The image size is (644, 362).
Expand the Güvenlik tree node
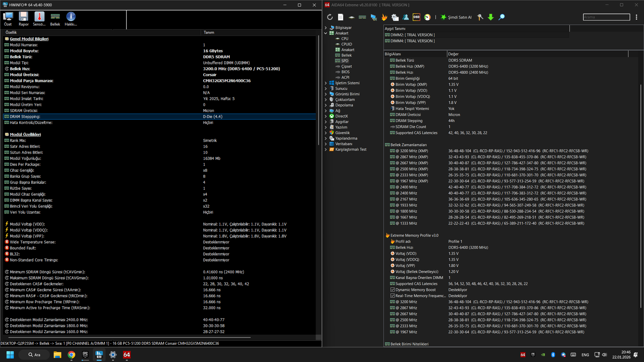tap(326, 133)
